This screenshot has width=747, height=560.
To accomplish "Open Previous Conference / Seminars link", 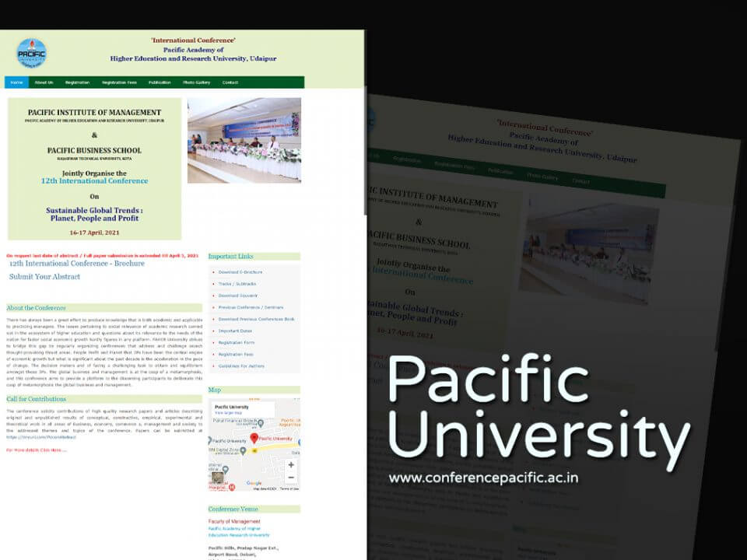I will (251, 308).
